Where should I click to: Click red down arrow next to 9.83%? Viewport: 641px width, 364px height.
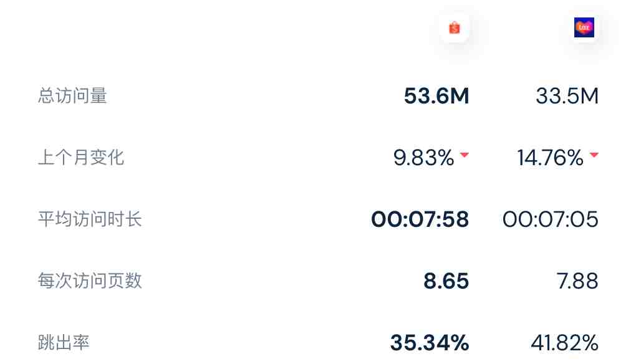point(464,155)
